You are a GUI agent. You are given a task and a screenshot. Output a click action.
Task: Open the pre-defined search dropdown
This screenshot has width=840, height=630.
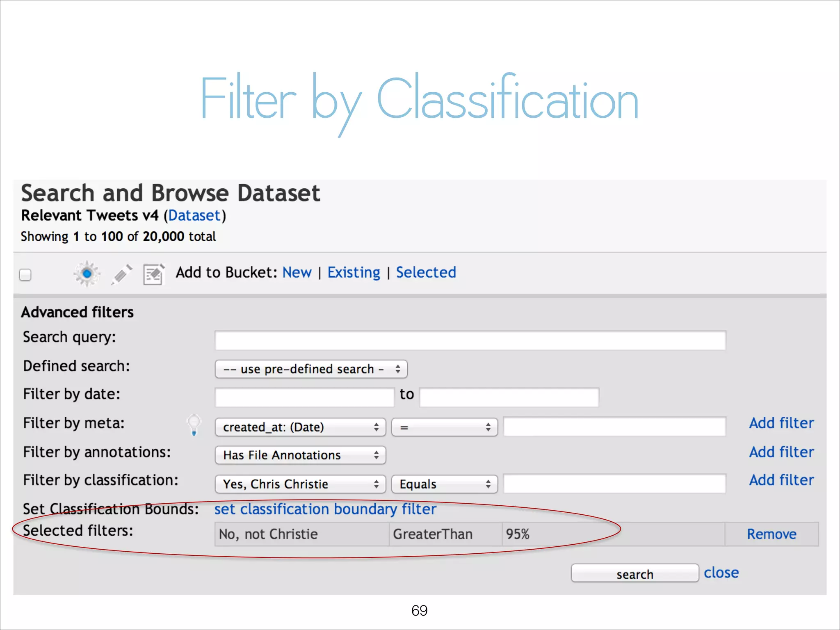[x=311, y=369]
